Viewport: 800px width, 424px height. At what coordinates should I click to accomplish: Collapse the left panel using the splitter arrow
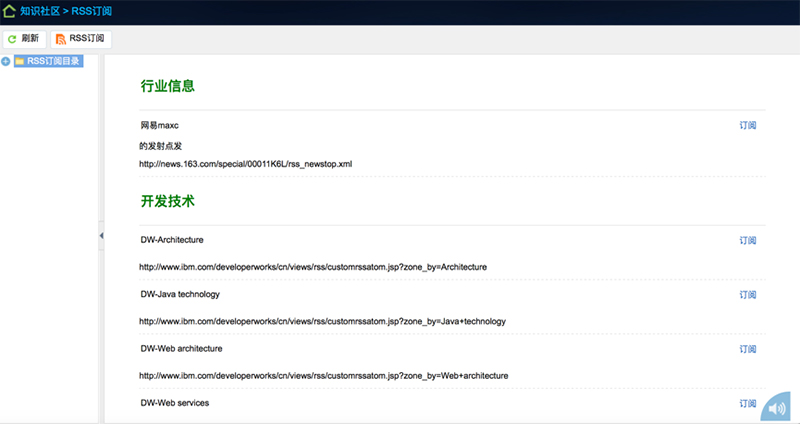(101, 235)
